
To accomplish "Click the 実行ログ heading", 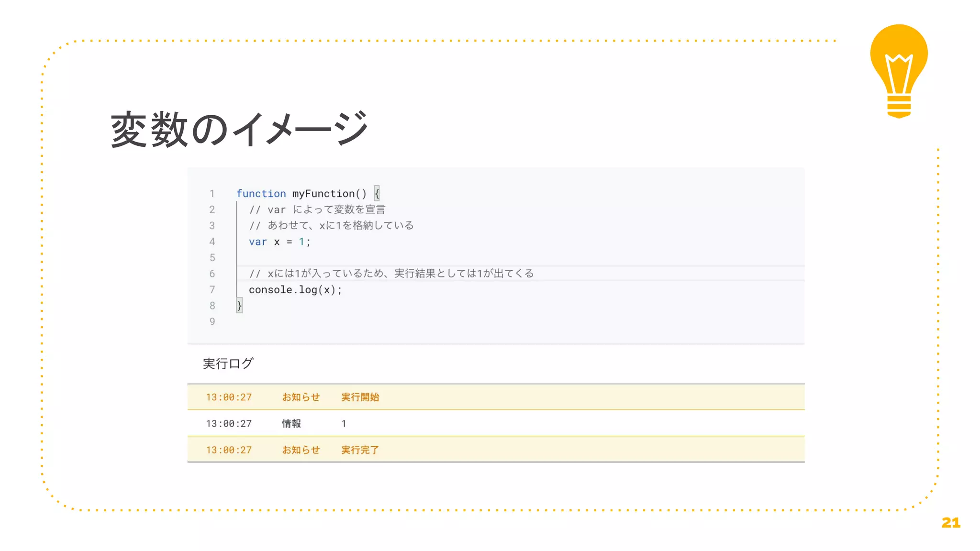I will coord(228,364).
